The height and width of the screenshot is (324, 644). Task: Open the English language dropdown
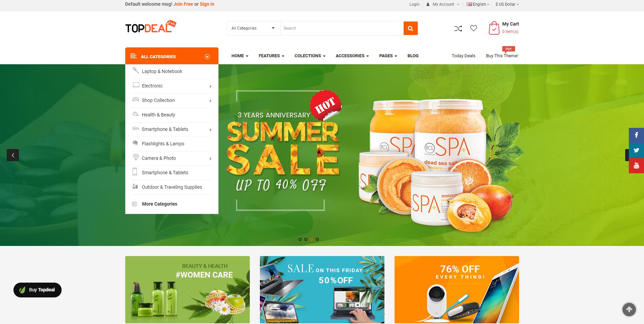pyautogui.click(x=478, y=4)
